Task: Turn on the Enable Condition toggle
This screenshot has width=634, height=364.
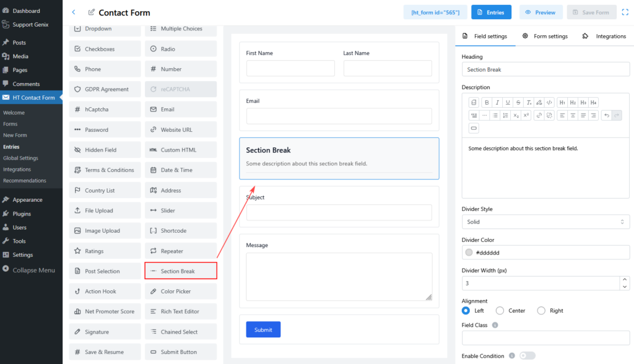Action: click(x=527, y=356)
